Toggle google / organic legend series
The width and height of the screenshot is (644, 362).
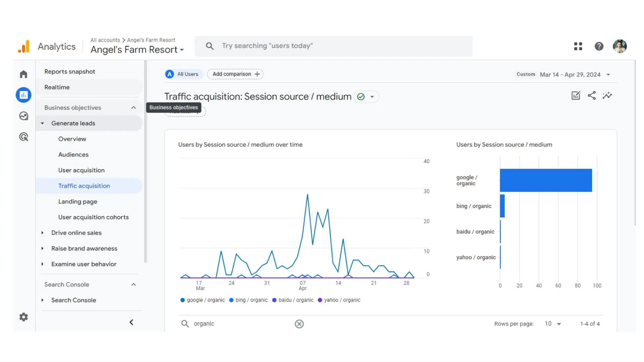(x=203, y=300)
